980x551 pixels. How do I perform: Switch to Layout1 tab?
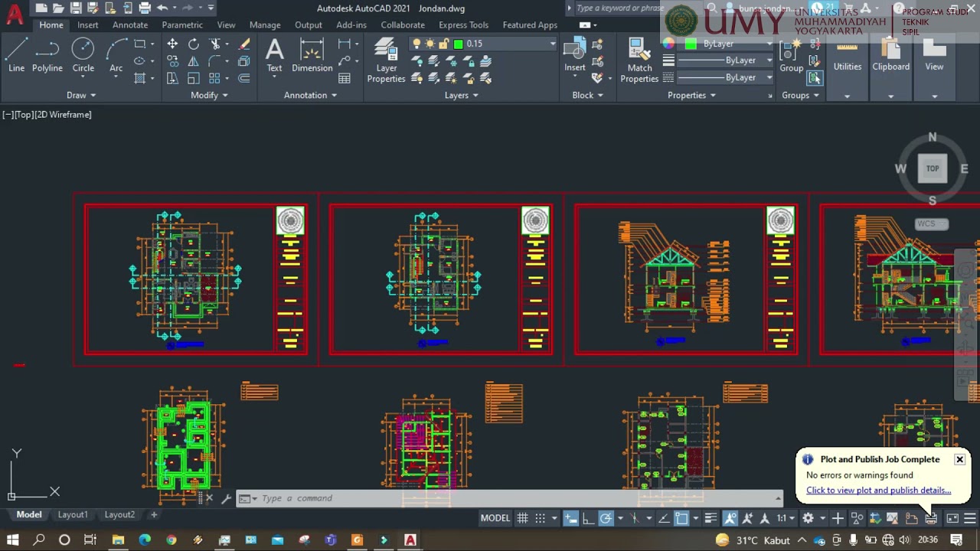point(73,514)
